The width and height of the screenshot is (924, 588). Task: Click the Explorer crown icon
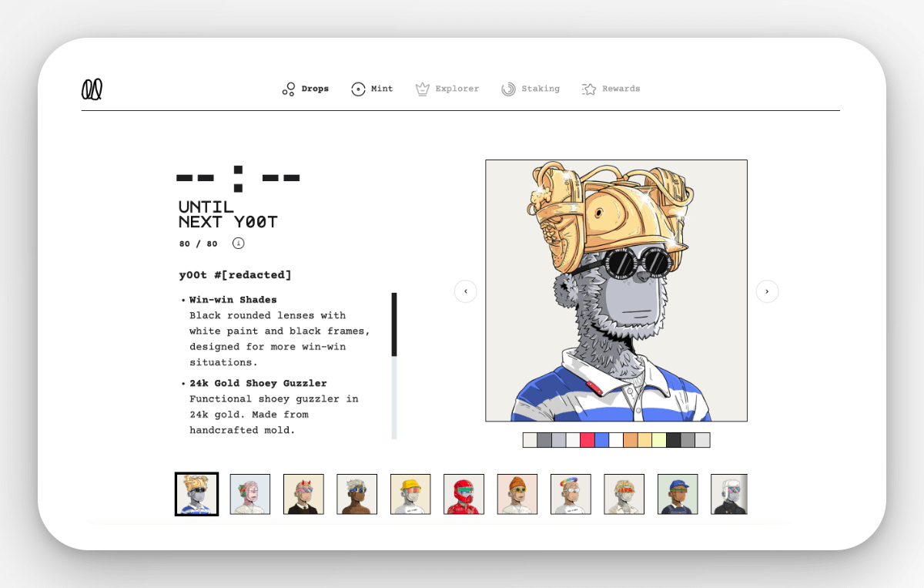pos(422,89)
